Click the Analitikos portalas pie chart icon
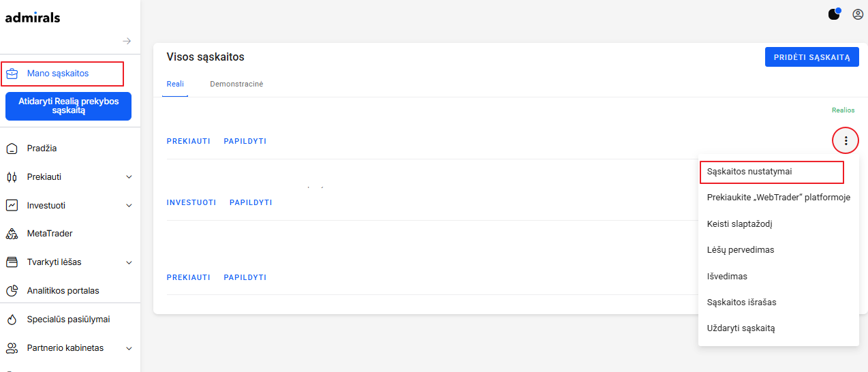 (12, 291)
